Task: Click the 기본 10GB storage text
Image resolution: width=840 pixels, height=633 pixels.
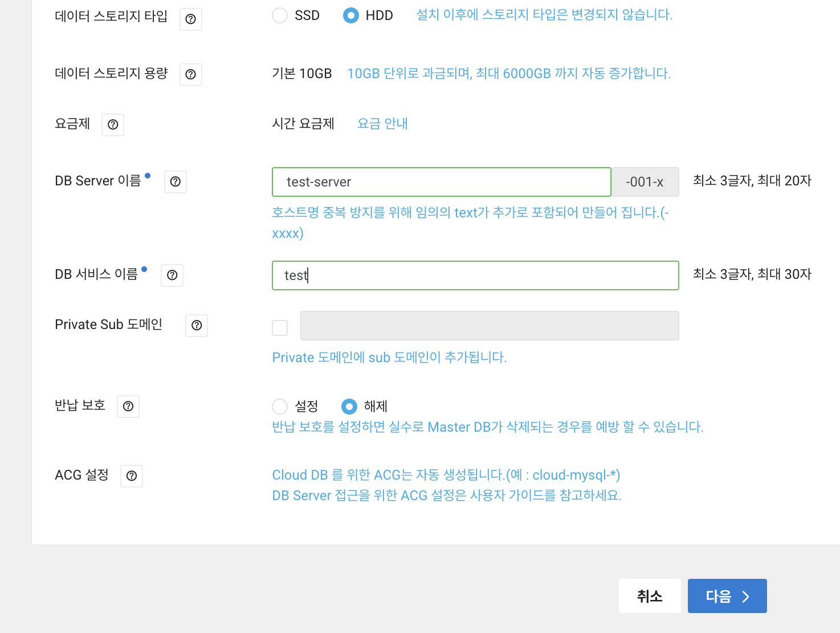Action: click(302, 74)
